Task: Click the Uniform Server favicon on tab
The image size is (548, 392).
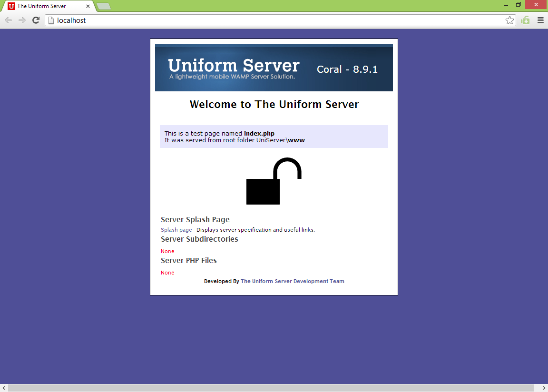Action: [x=11, y=6]
